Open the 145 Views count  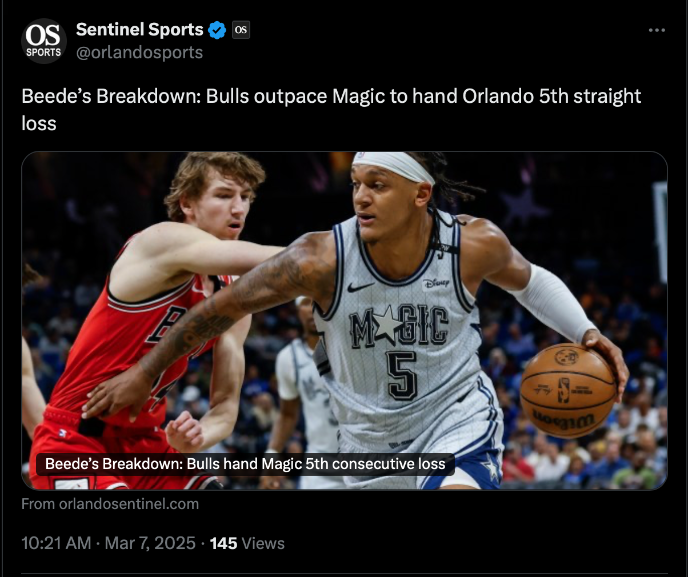tap(247, 543)
